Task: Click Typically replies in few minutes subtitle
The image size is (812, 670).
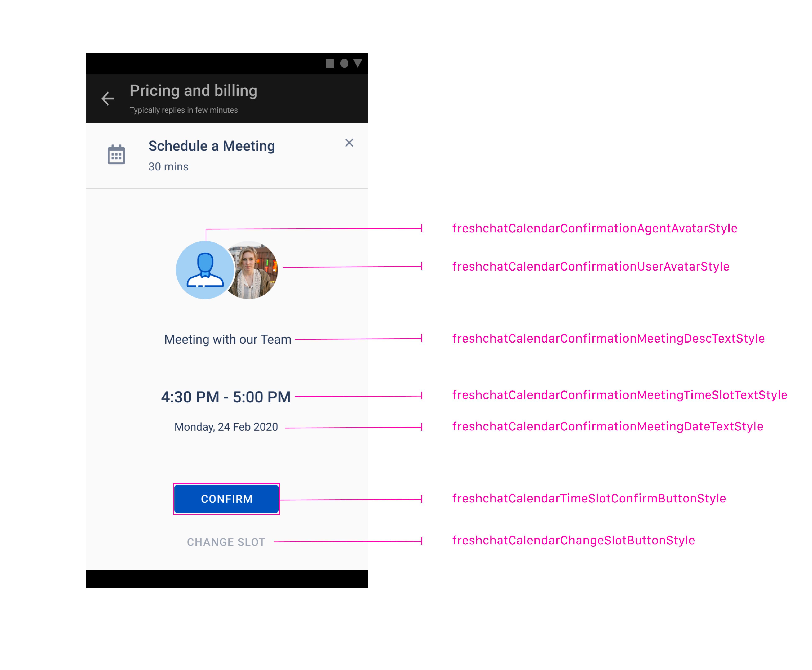Action: [184, 110]
